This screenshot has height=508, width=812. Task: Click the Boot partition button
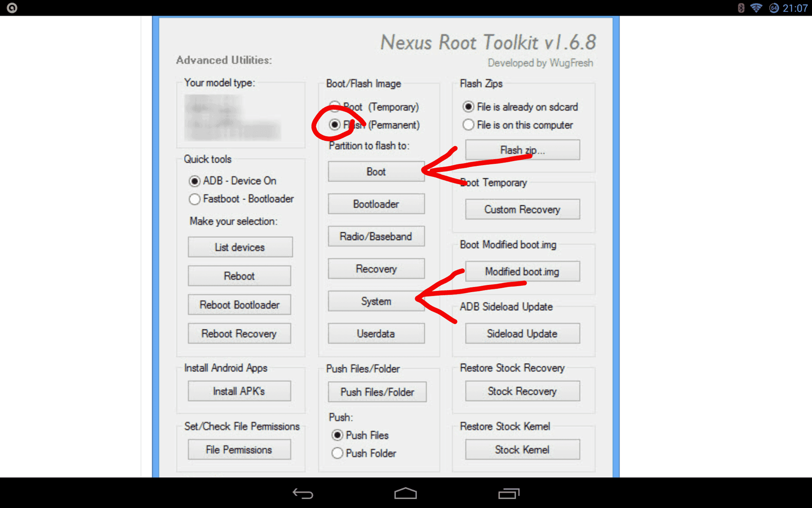(x=376, y=171)
